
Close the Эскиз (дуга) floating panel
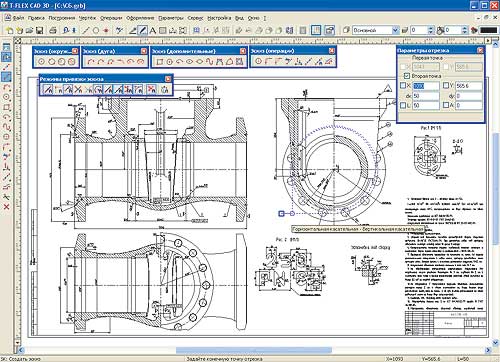(x=144, y=51)
